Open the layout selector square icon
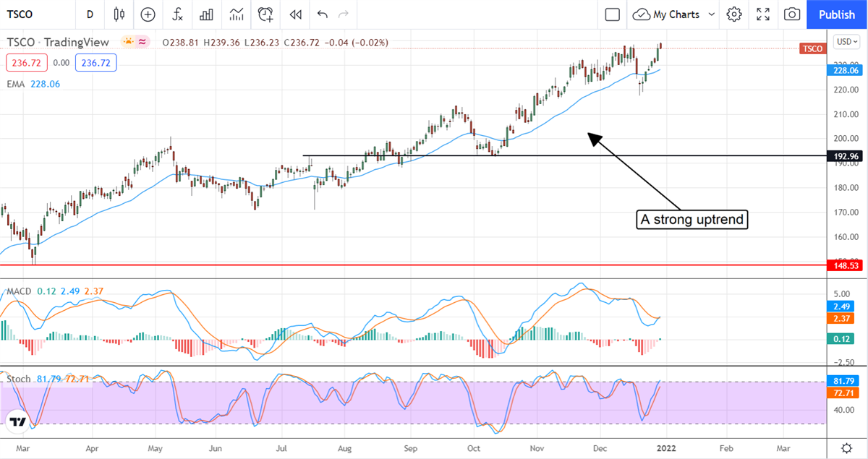The width and height of the screenshot is (868, 459). (x=613, y=14)
